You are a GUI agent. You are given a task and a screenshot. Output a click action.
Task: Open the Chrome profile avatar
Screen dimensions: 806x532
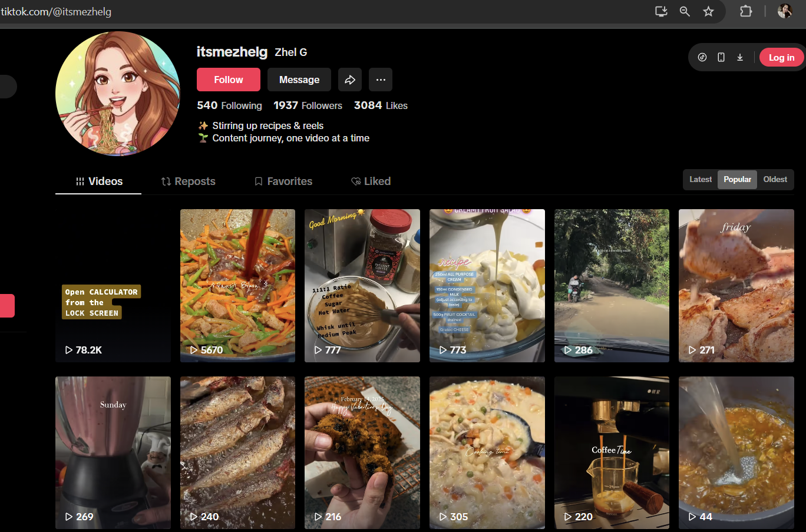click(x=785, y=11)
